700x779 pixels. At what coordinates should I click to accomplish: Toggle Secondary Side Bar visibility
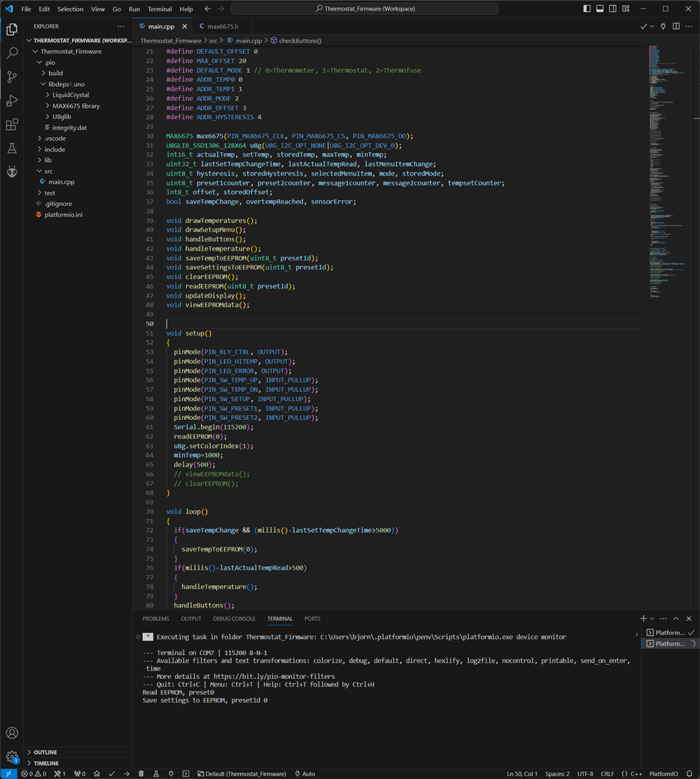click(x=613, y=9)
